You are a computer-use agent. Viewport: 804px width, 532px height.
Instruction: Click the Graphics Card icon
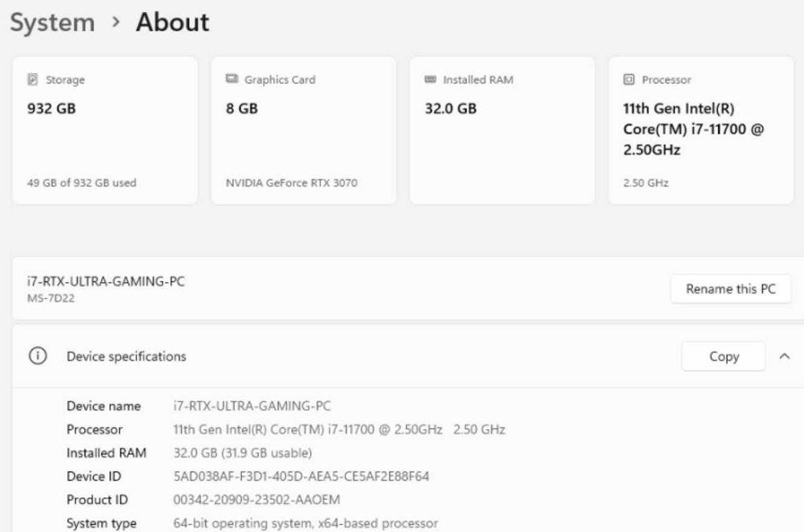click(232, 79)
